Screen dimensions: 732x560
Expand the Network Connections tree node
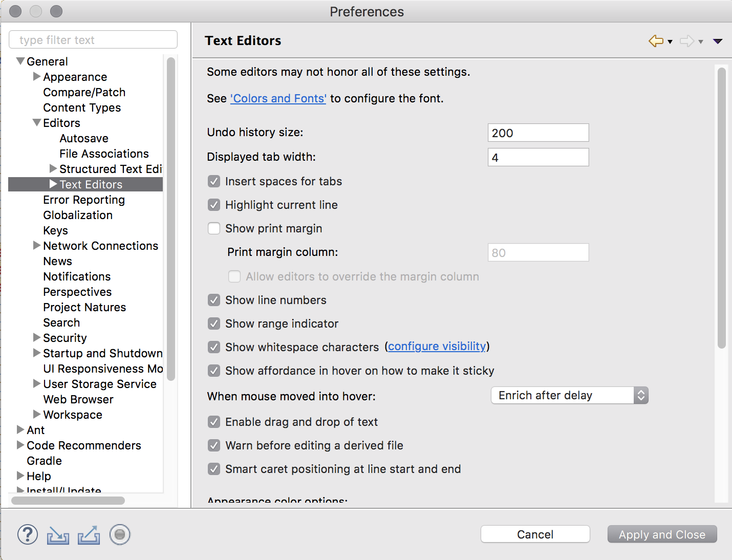tap(37, 246)
